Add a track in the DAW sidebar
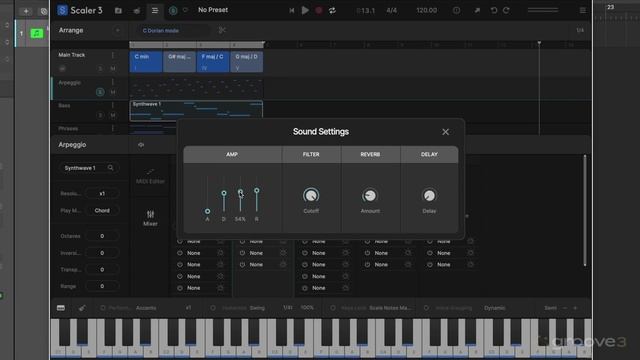The width and height of the screenshot is (640, 360). [x=26, y=11]
